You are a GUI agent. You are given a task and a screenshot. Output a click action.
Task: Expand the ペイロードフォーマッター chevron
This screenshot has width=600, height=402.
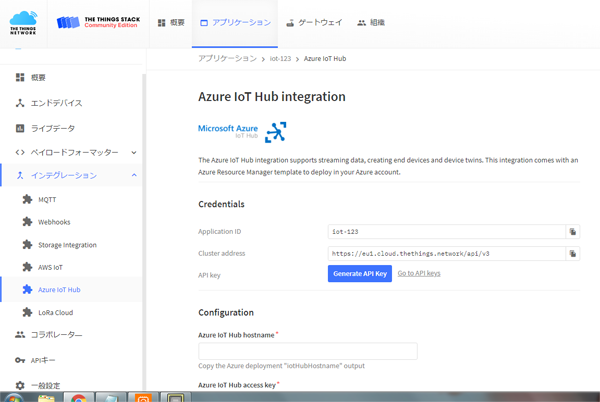tap(134, 152)
